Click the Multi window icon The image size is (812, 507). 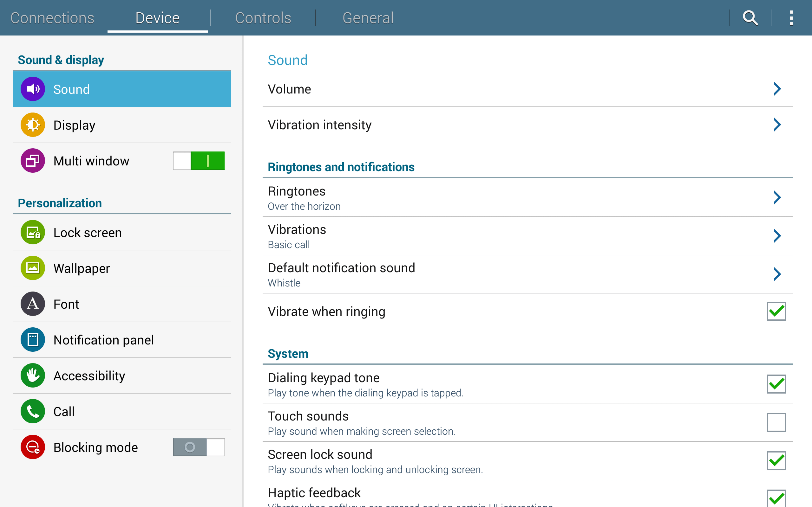(x=33, y=161)
